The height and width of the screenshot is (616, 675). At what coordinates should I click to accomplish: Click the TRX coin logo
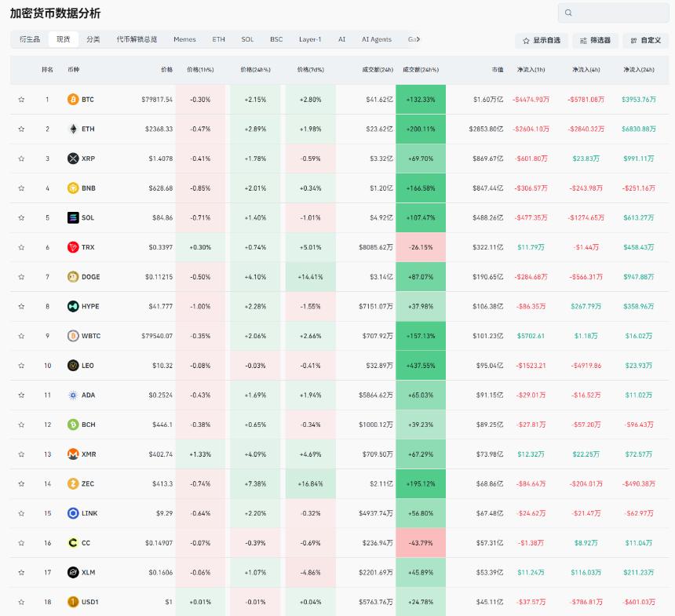tap(73, 247)
